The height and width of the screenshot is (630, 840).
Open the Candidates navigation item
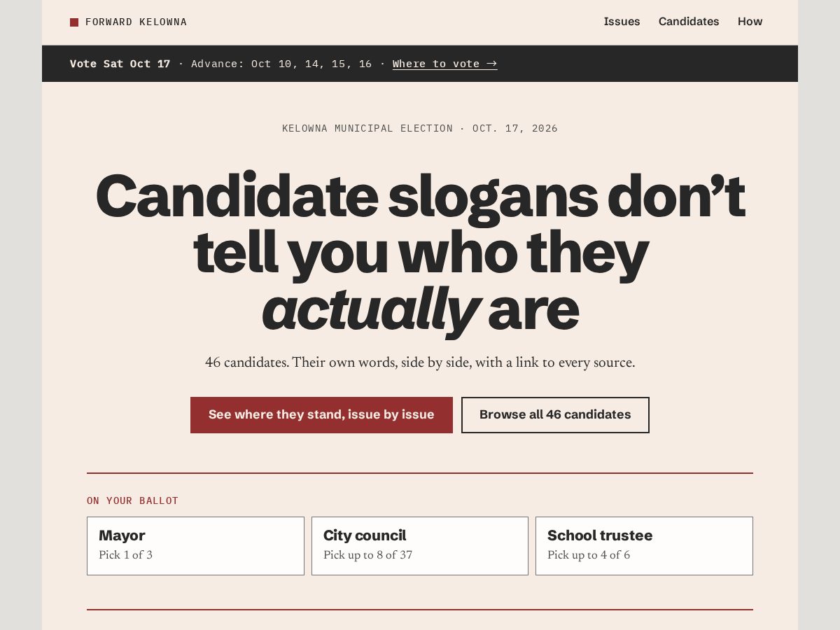click(689, 22)
